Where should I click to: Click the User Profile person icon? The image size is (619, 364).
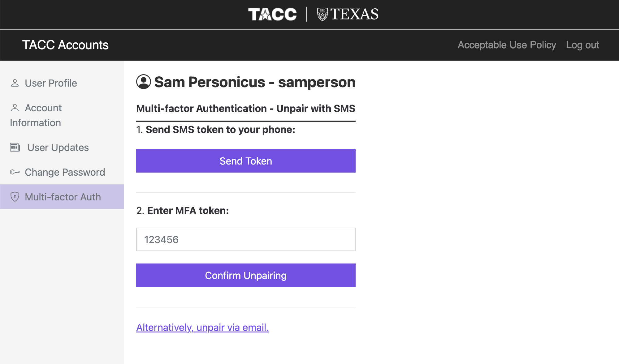(15, 83)
